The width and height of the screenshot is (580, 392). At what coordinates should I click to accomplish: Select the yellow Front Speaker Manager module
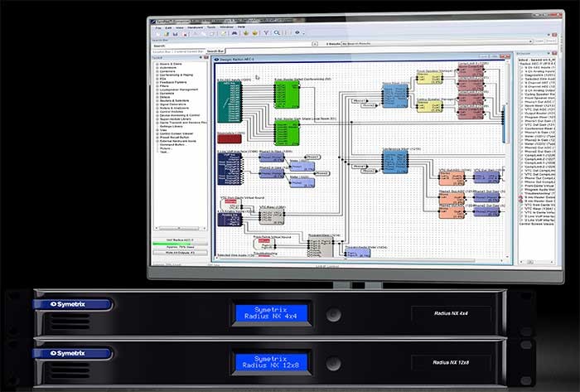[x=429, y=78]
